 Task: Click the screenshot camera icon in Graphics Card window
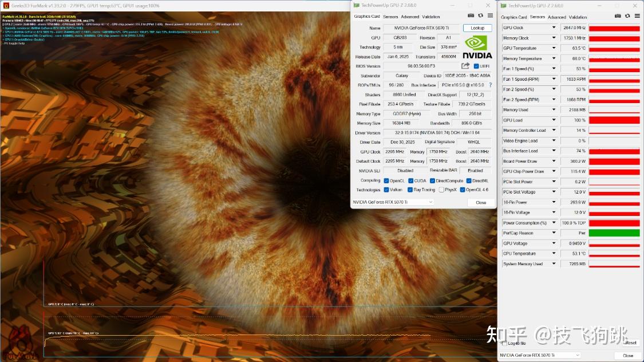[471, 15]
